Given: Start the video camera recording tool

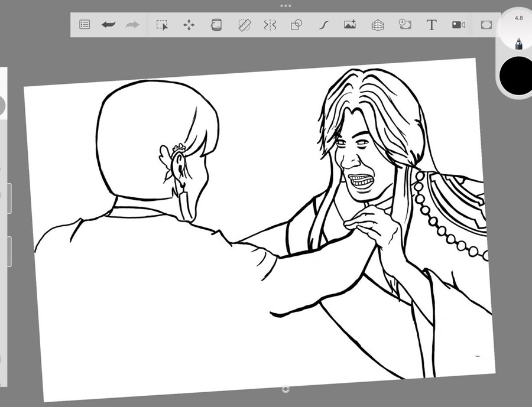Looking at the screenshot, I should [459, 25].
